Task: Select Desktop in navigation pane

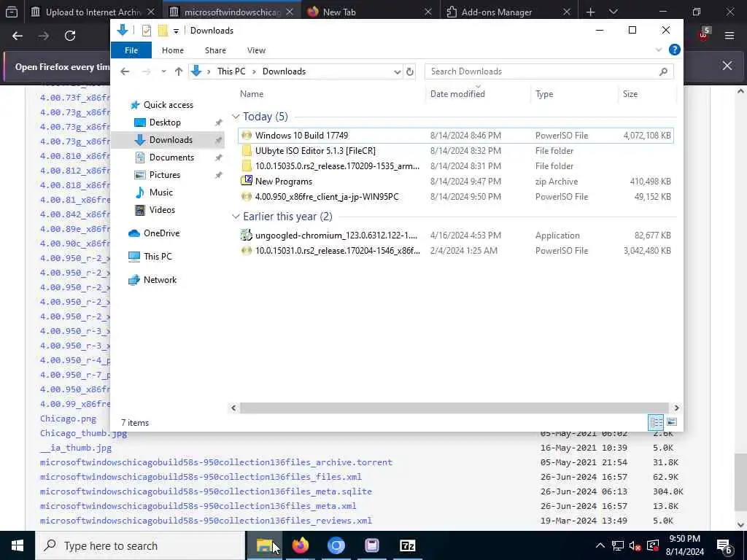Action: [165, 122]
